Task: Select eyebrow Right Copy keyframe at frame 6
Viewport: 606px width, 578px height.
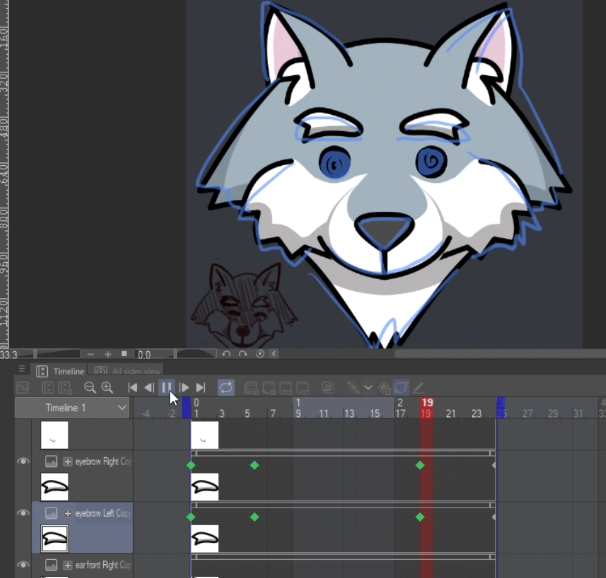Action: click(254, 465)
